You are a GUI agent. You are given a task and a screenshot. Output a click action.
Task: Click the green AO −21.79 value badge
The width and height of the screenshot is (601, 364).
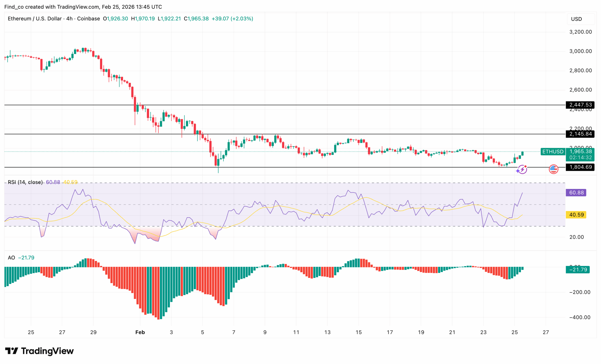pos(578,270)
